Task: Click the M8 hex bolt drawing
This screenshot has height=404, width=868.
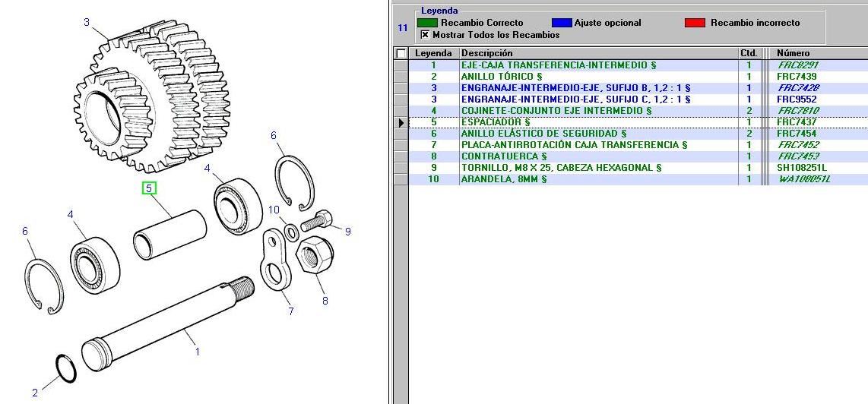Action: click(x=317, y=222)
